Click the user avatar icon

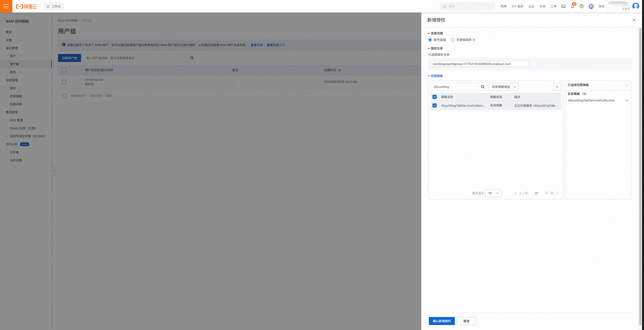(x=635, y=6)
